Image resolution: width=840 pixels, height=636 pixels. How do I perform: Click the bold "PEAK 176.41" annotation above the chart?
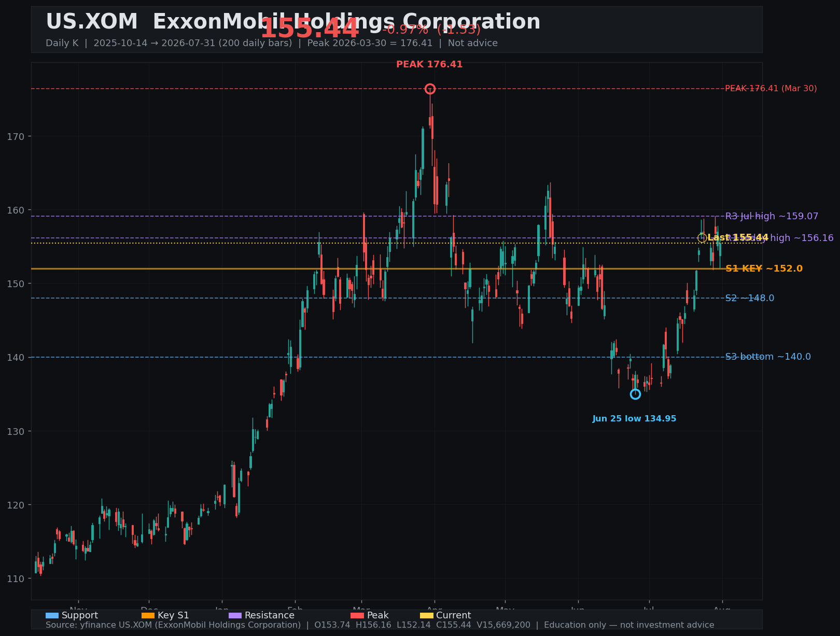[429, 65]
